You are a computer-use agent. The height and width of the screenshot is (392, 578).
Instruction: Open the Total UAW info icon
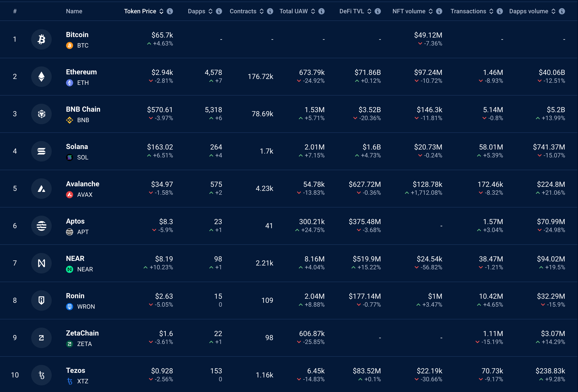(321, 11)
